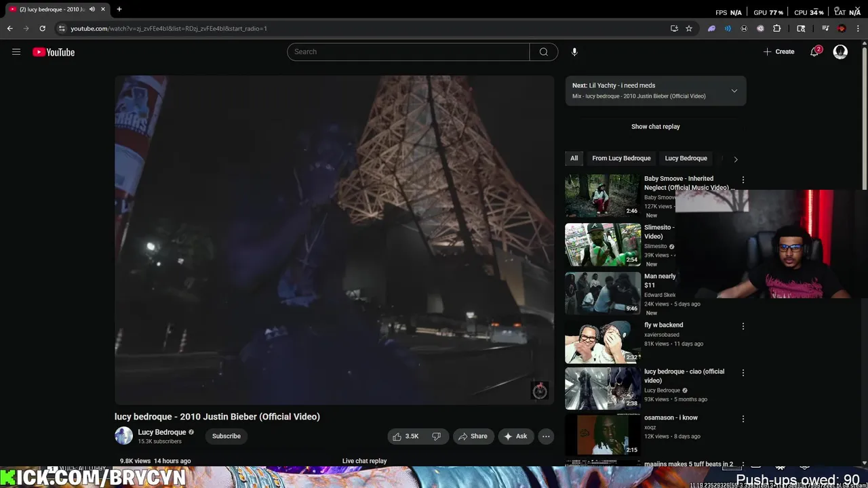This screenshot has height=488, width=868.
Task: Open fly w backend video title
Action: [663, 325]
